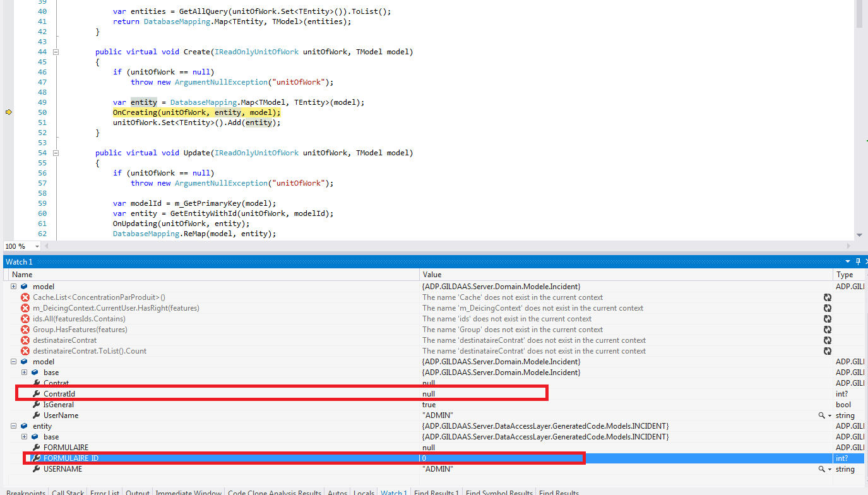This screenshot has height=495, width=868.
Task: Click the yellow execution pointer on line 50
Action: 9,112
